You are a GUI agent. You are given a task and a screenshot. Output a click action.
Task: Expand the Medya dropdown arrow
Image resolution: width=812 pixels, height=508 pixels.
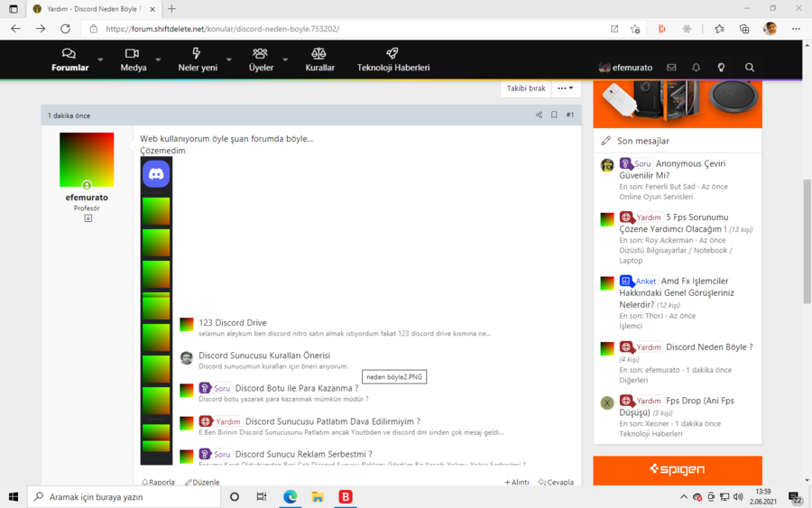[x=158, y=60]
